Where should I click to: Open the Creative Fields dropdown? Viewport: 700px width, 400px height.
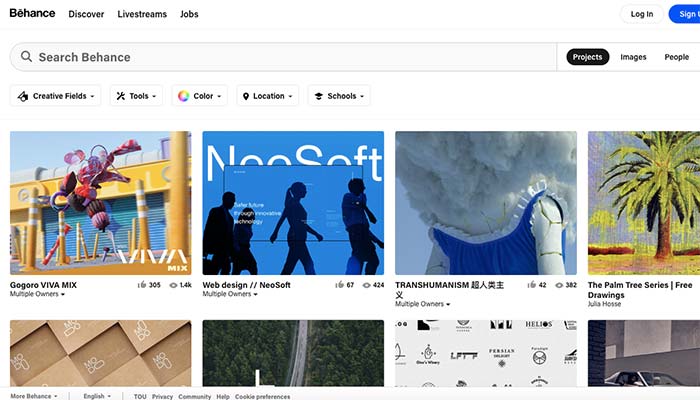[x=55, y=96]
